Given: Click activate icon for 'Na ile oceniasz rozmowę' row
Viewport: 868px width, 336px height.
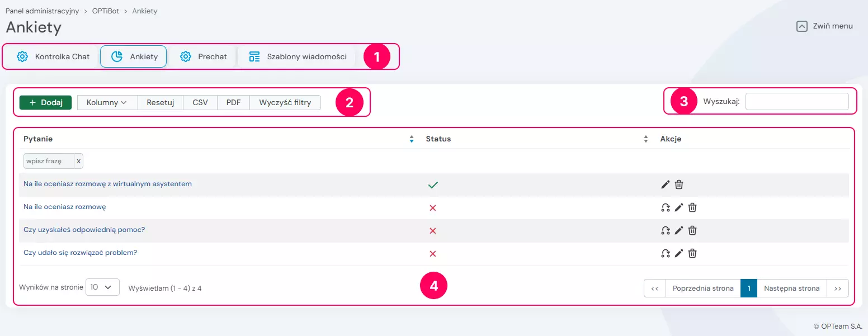Looking at the screenshot, I should pyautogui.click(x=666, y=207).
